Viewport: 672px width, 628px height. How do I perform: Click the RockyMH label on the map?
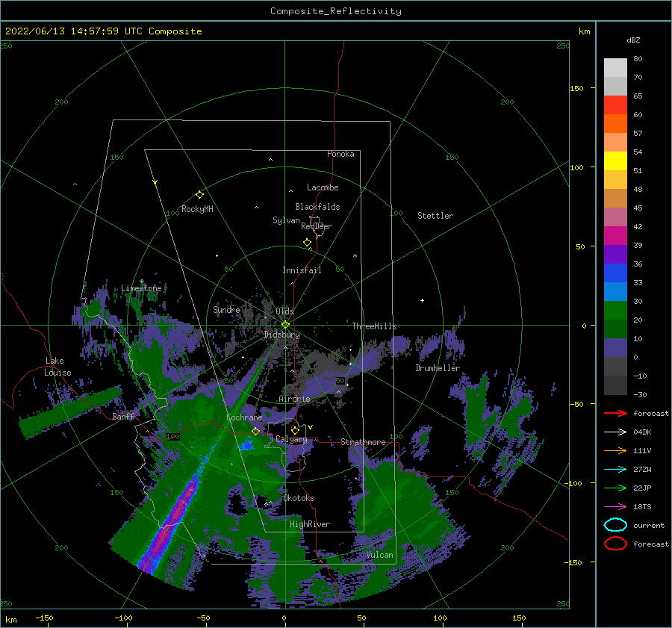197,209
